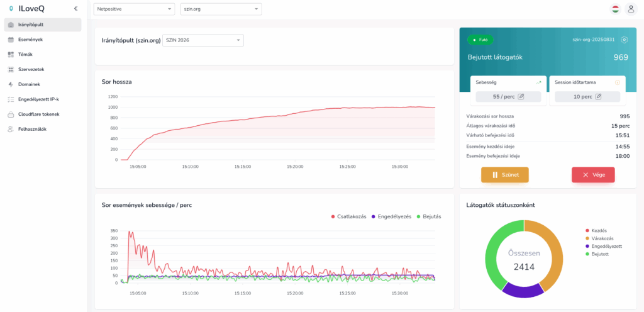Image resolution: width=644 pixels, height=312 pixels.
Task: Toggle Engedélyezés series in chart legend
Action: click(x=394, y=216)
